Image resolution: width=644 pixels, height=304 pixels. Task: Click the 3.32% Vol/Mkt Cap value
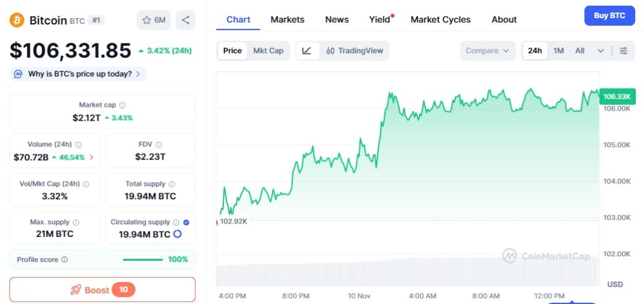[55, 196]
